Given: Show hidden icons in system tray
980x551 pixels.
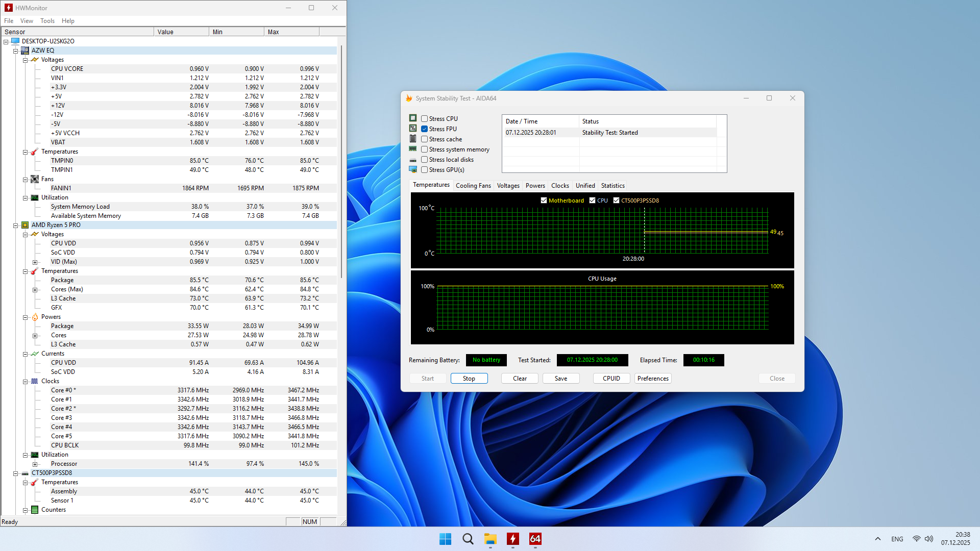Looking at the screenshot, I should [x=877, y=539].
